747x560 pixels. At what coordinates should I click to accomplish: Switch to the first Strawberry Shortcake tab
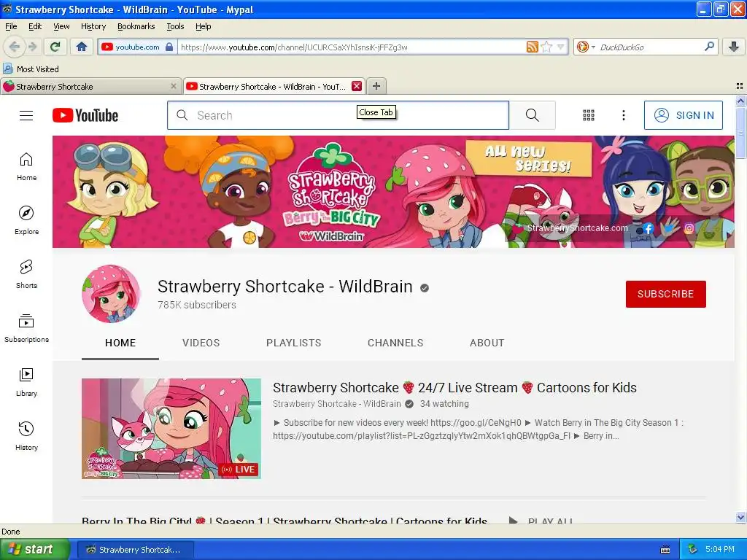[90, 86]
